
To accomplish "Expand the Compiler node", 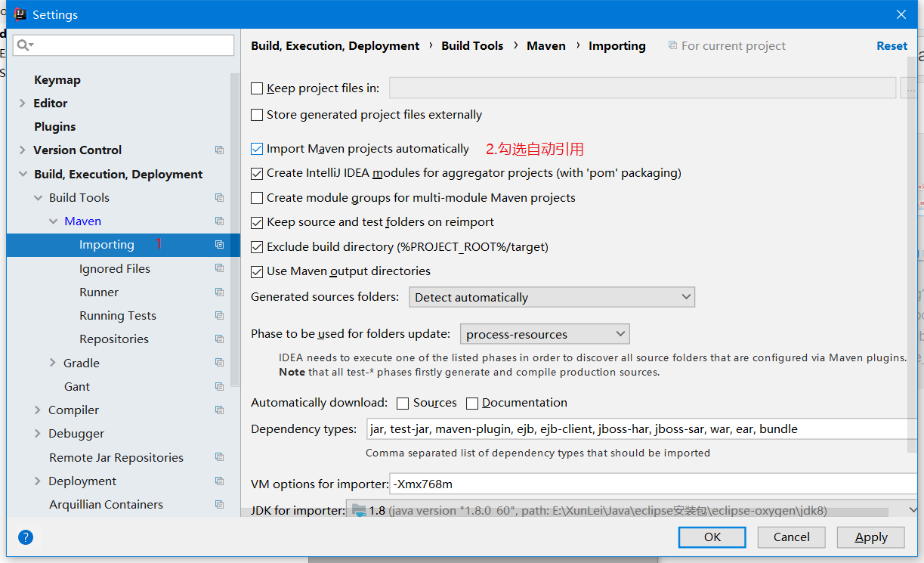I will point(37,410).
